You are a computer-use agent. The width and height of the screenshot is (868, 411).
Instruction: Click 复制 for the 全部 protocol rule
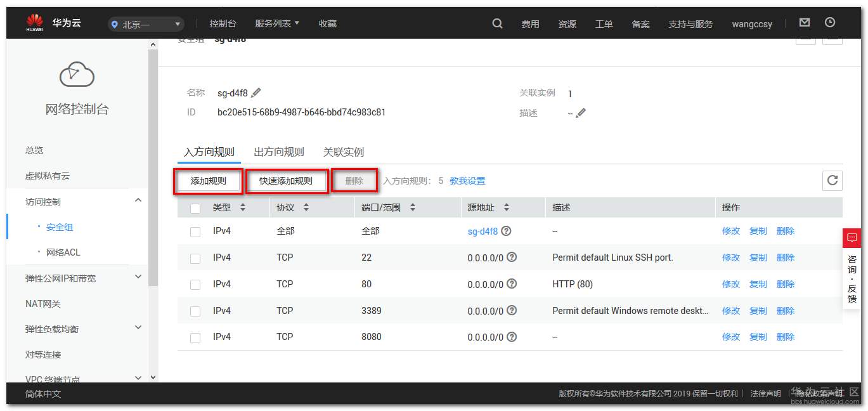(x=758, y=231)
